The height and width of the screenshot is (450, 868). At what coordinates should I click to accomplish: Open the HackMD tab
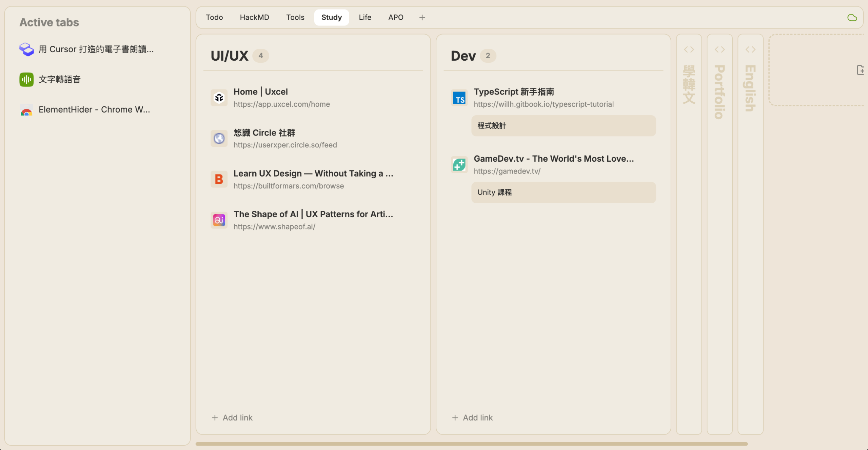[254, 18]
